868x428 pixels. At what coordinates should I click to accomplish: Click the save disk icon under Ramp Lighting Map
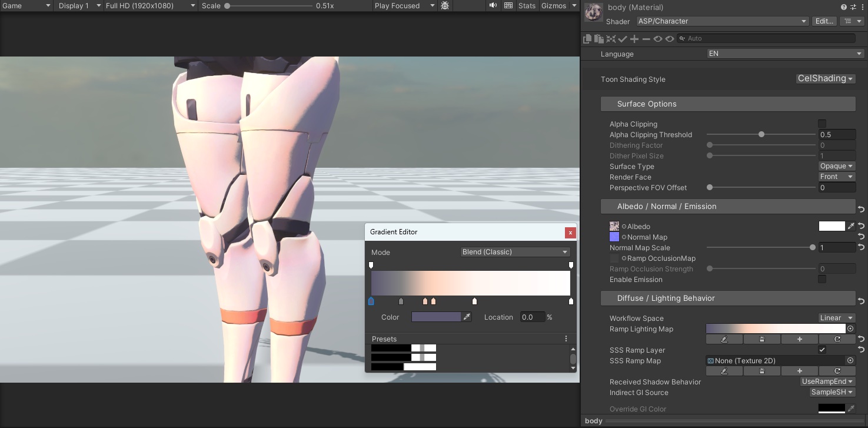(x=761, y=340)
